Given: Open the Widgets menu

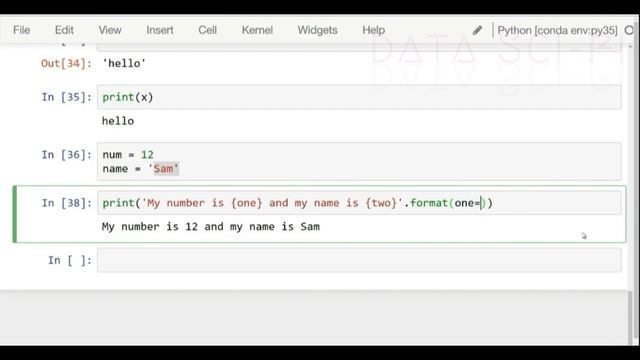Looking at the screenshot, I should (318, 30).
